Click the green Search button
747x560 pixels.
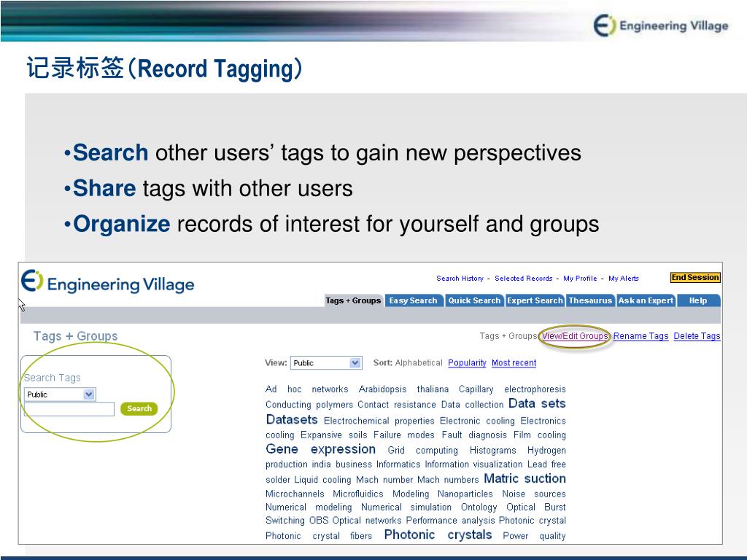(139, 408)
